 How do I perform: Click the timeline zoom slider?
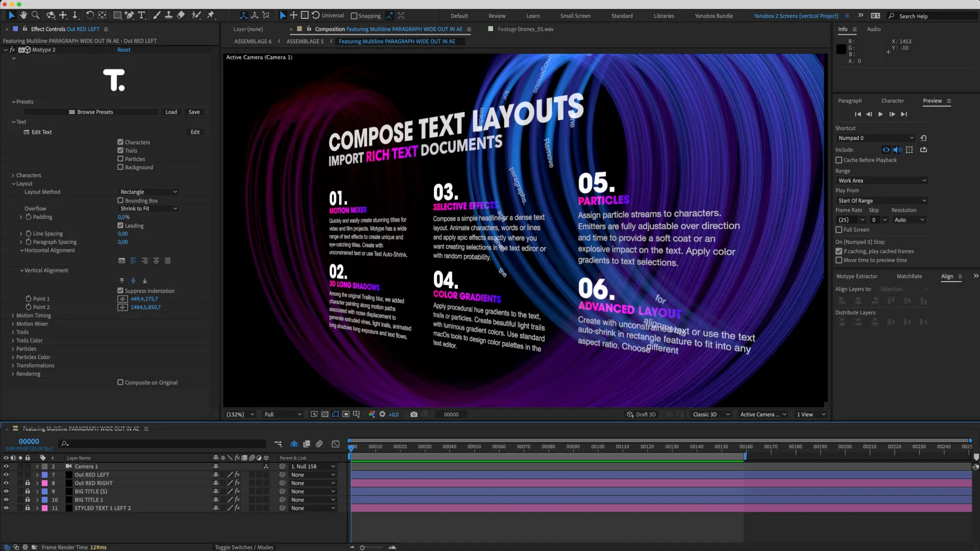coord(362,547)
